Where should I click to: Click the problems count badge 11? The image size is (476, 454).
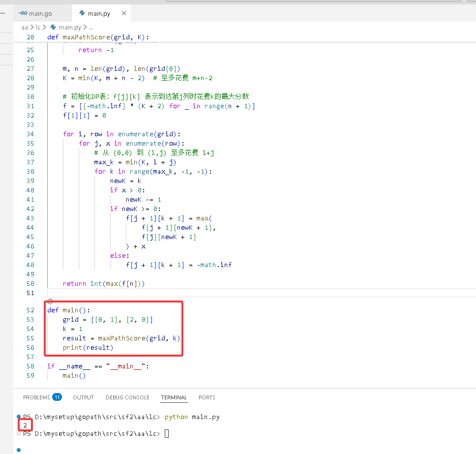57,397
